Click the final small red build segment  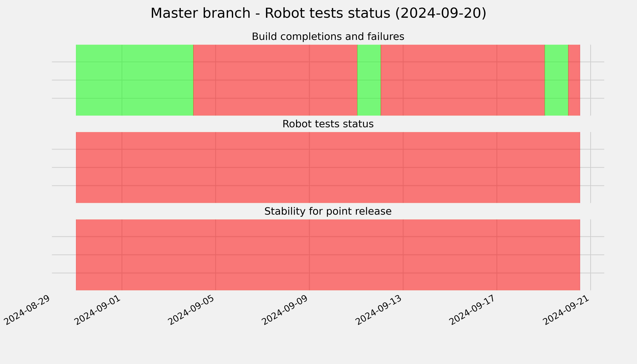pos(574,80)
